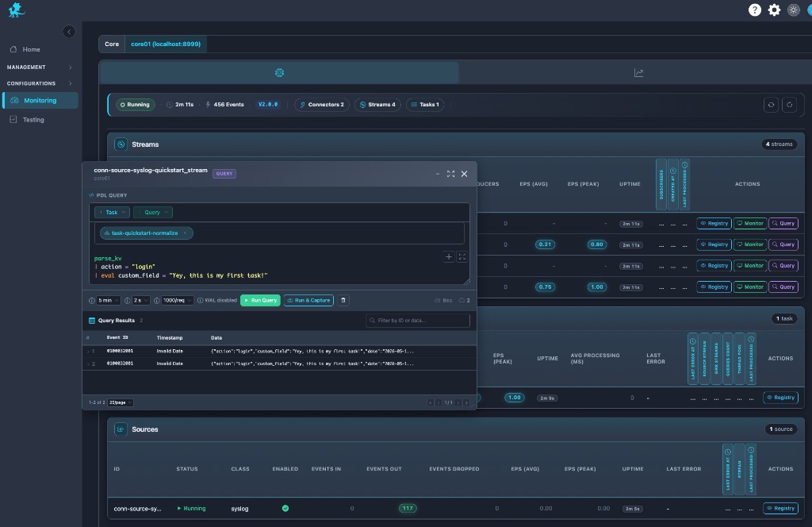Switch to the gear configuration tab
Image resolution: width=812 pixels, height=527 pixels.
279,72
